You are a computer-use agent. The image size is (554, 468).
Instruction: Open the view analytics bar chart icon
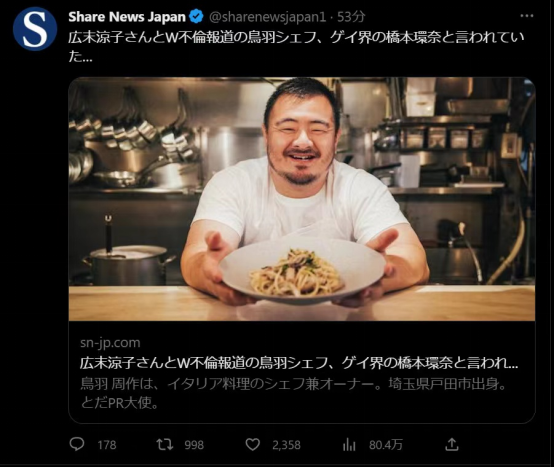point(349,445)
